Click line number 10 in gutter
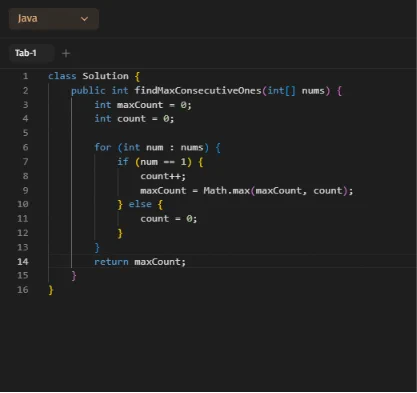The image size is (417, 393). click(x=23, y=204)
